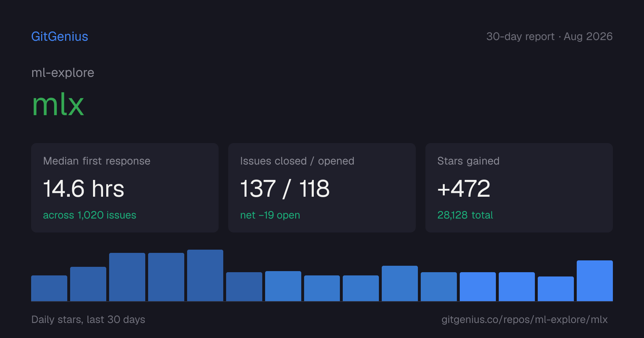Click the last bar in the daily stars chart

pos(595,281)
